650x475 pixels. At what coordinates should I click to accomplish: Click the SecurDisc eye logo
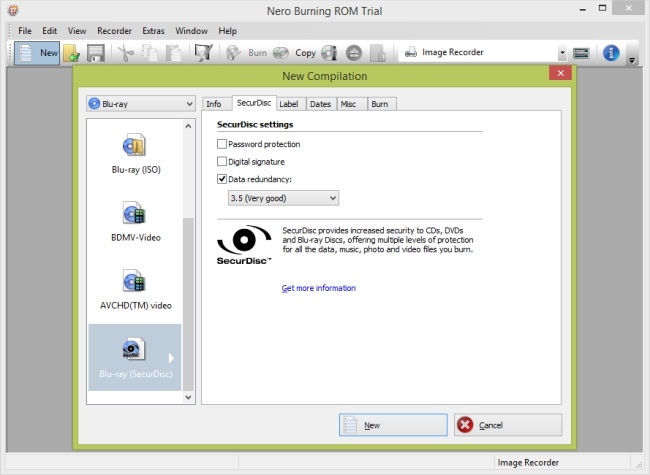(244, 245)
